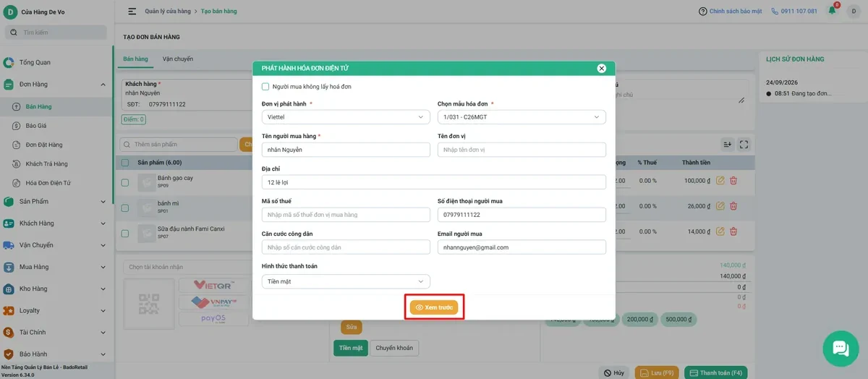
Task: Delete the Sữa đậu nành row (14,000 ₫)
Action: (733, 231)
